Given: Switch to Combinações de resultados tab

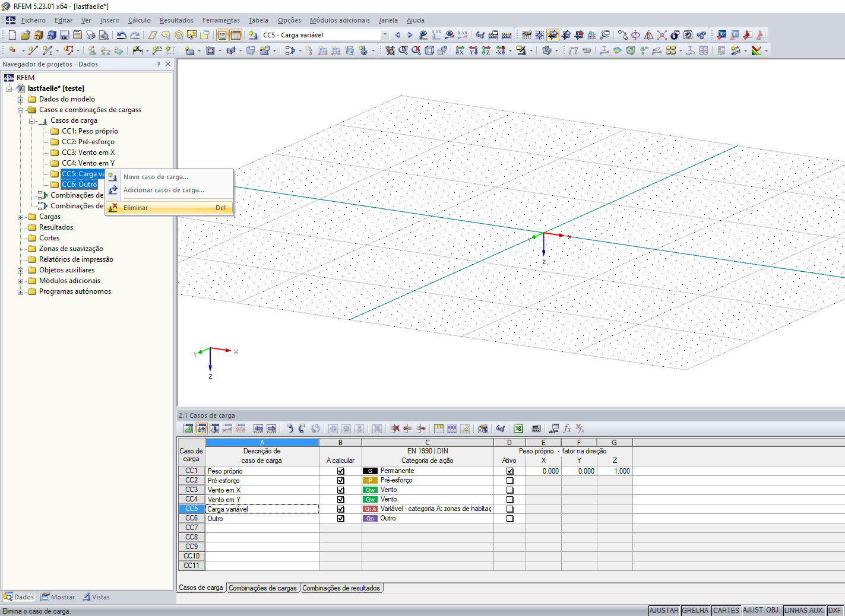Looking at the screenshot, I should click(341, 588).
